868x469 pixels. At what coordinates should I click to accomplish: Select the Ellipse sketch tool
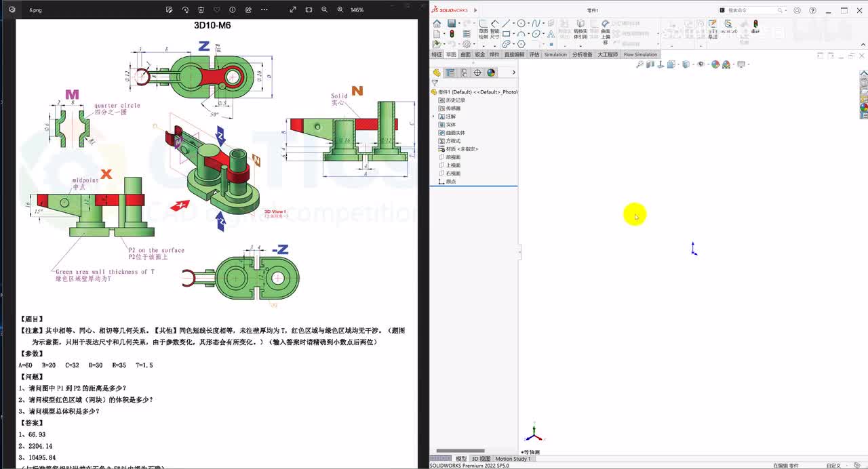pyautogui.click(x=536, y=33)
